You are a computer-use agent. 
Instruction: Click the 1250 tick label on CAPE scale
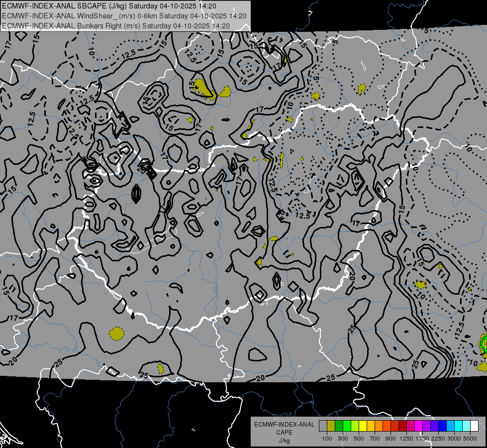coord(406,439)
